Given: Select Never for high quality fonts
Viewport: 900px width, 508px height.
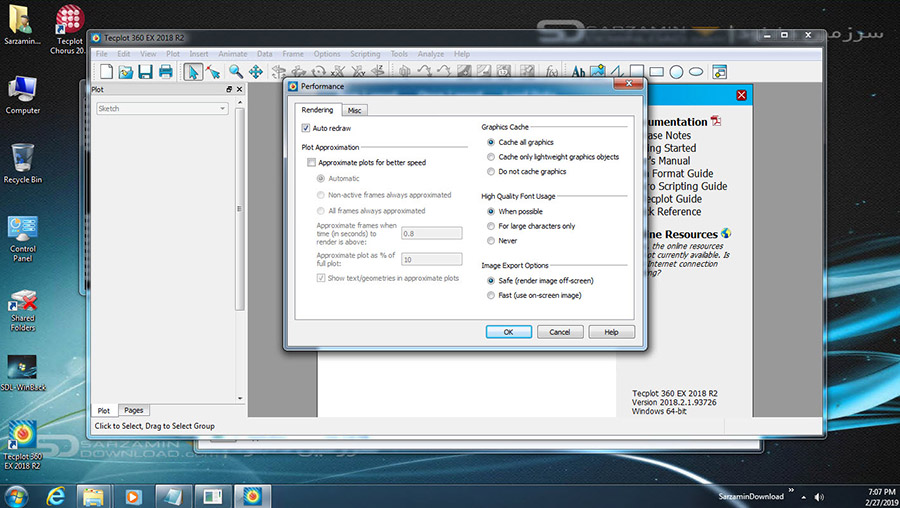Looking at the screenshot, I should (491, 241).
